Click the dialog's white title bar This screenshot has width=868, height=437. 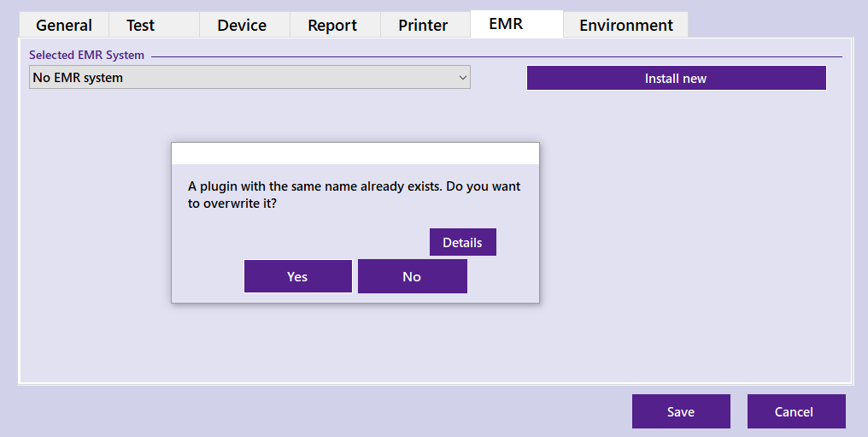pos(355,154)
